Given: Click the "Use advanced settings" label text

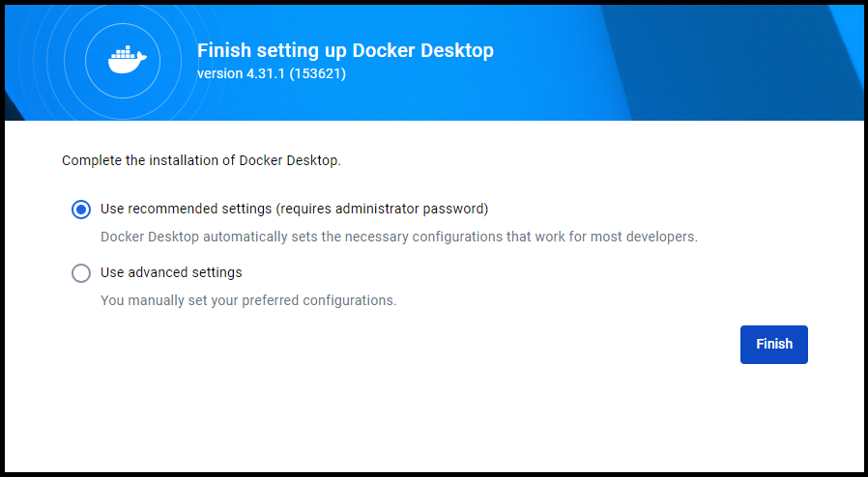Looking at the screenshot, I should (171, 272).
